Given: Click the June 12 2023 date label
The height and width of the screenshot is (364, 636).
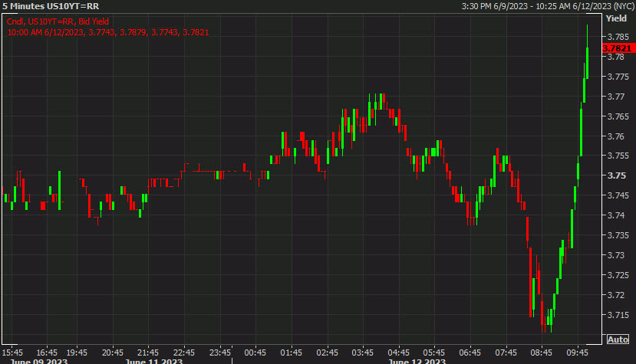Looking at the screenshot, I should click(x=417, y=361).
